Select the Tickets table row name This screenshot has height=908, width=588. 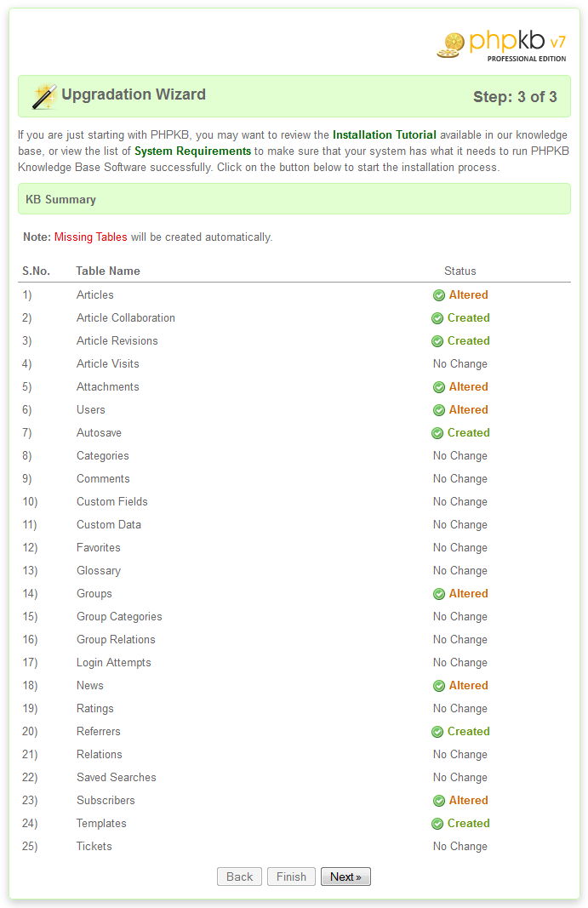coord(94,847)
